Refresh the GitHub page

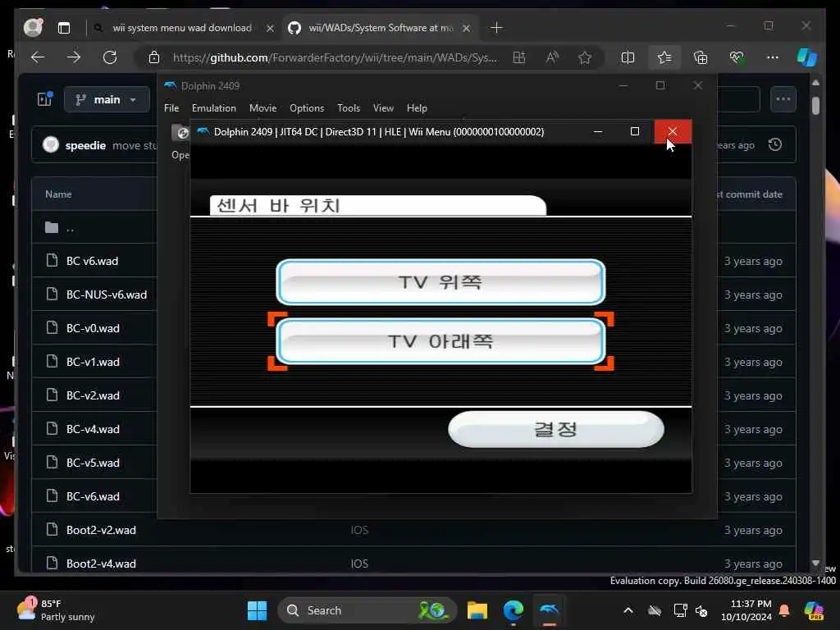[x=110, y=57]
